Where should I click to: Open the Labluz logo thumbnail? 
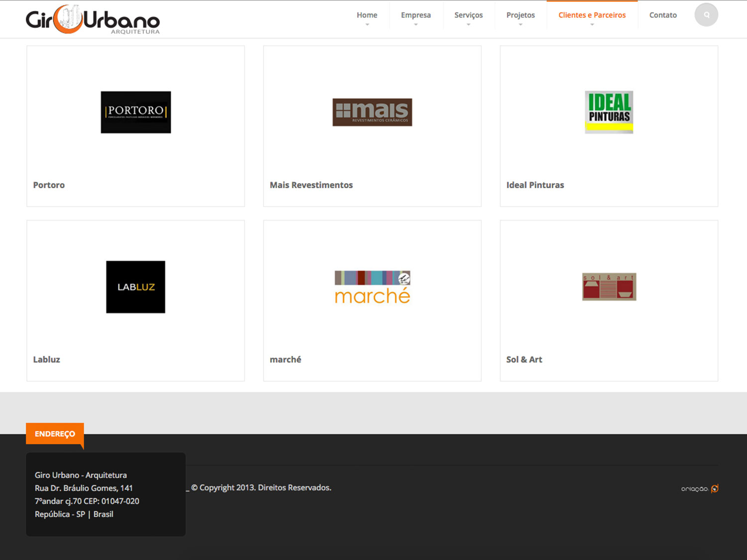(135, 287)
